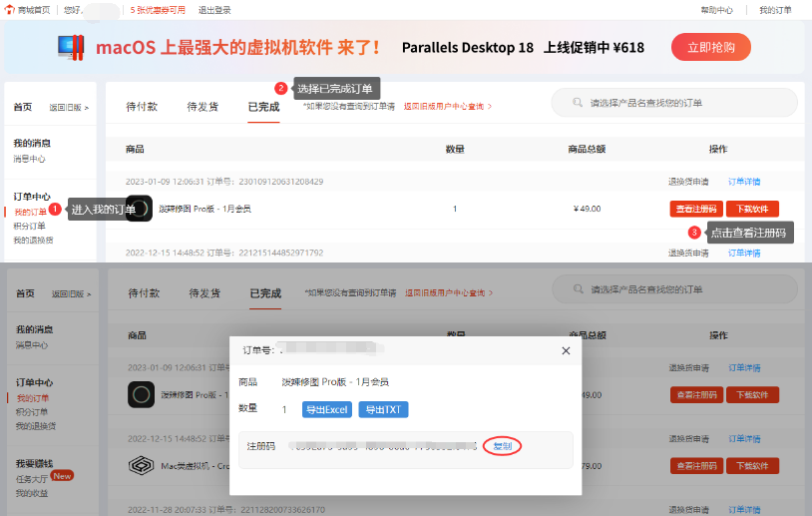Click the Mac虚拟机 product icon

141,465
